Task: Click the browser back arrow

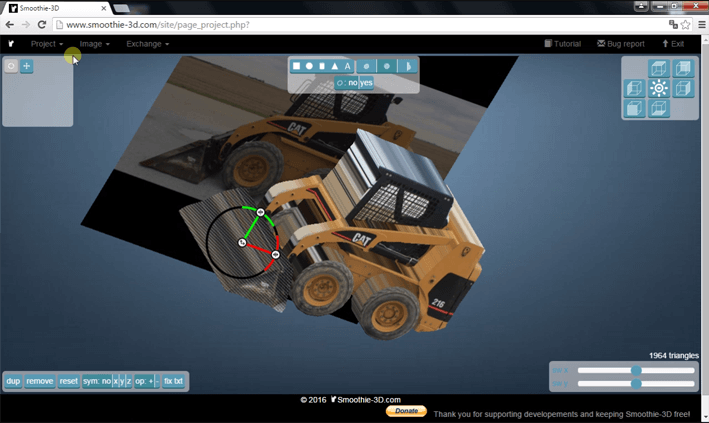Action: (9, 24)
